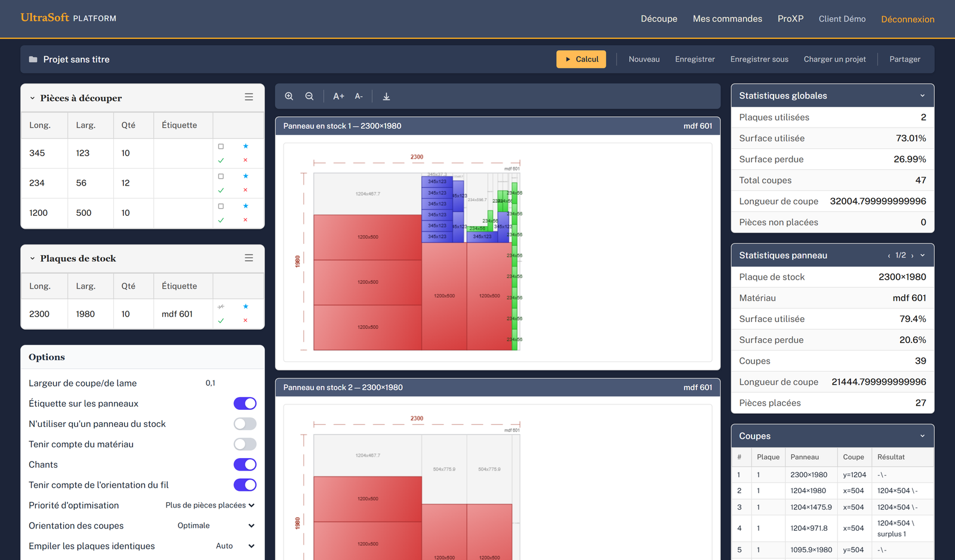The height and width of the screenshot is (560, 955).
Task: Click the arrows icon on the mdf 601 stock row
Action: point(221,307)
